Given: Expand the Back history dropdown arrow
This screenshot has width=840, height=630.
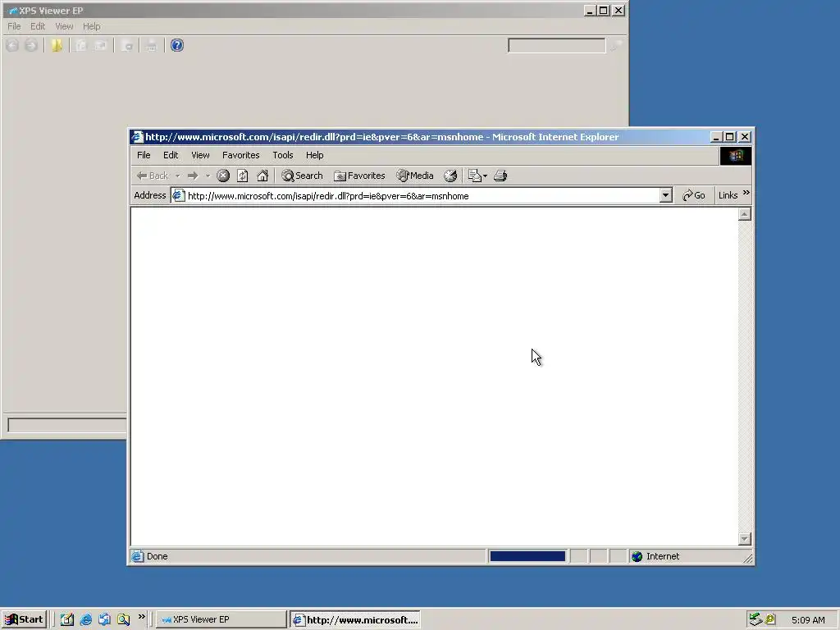Looking at the screenshot, I should pyautogui.click(x=177, y=176).
